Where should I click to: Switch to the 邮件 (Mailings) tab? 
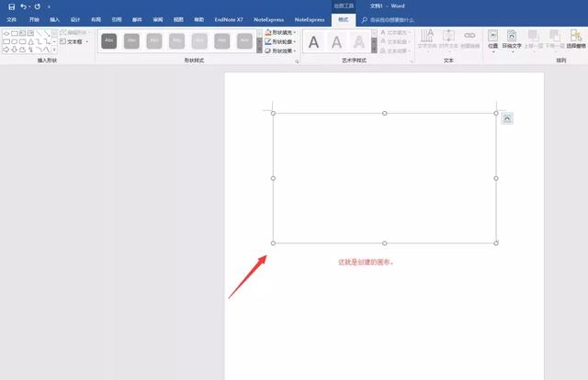(x=137, y=19)
